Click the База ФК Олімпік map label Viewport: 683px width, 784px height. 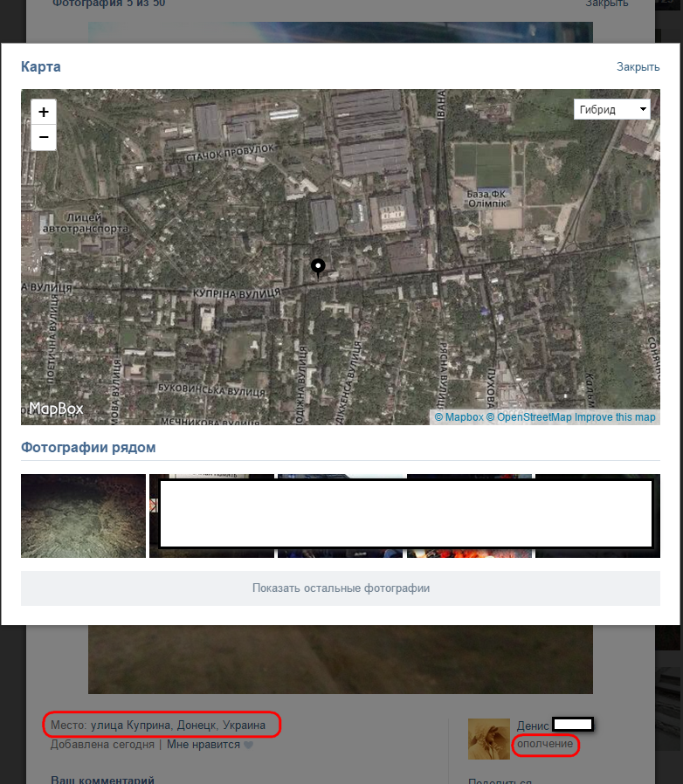click(x=487, y=198)
